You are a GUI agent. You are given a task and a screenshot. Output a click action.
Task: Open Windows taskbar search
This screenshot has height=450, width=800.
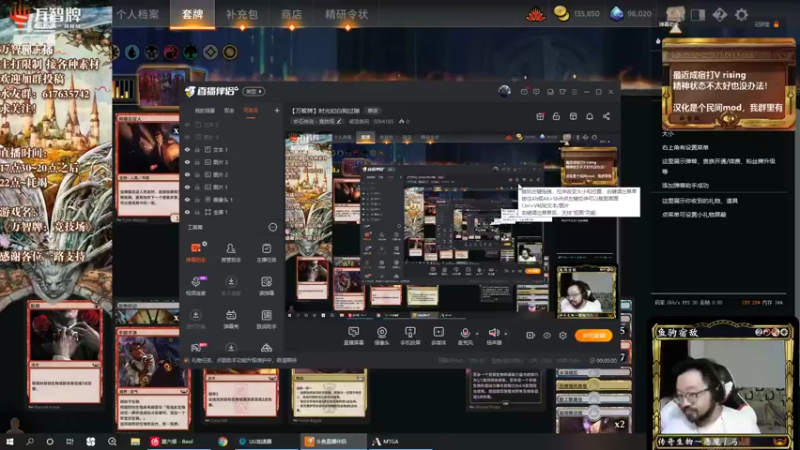30,441
